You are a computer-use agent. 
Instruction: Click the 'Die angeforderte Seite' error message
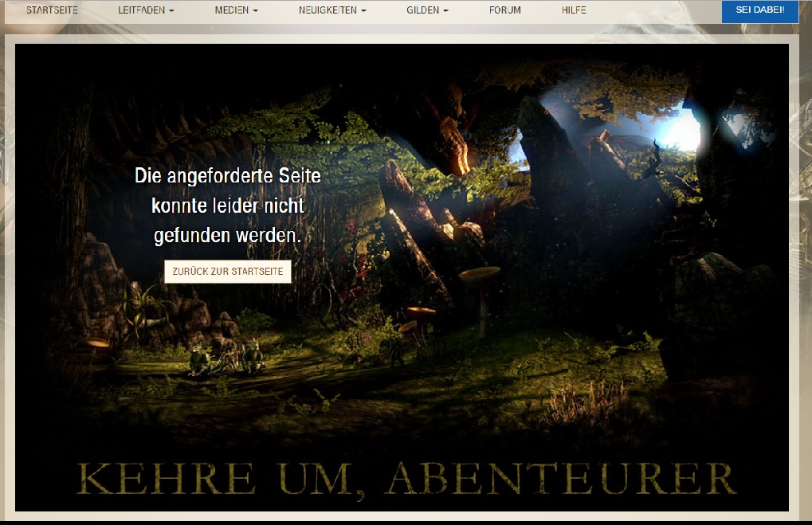(x=228, y=206)
